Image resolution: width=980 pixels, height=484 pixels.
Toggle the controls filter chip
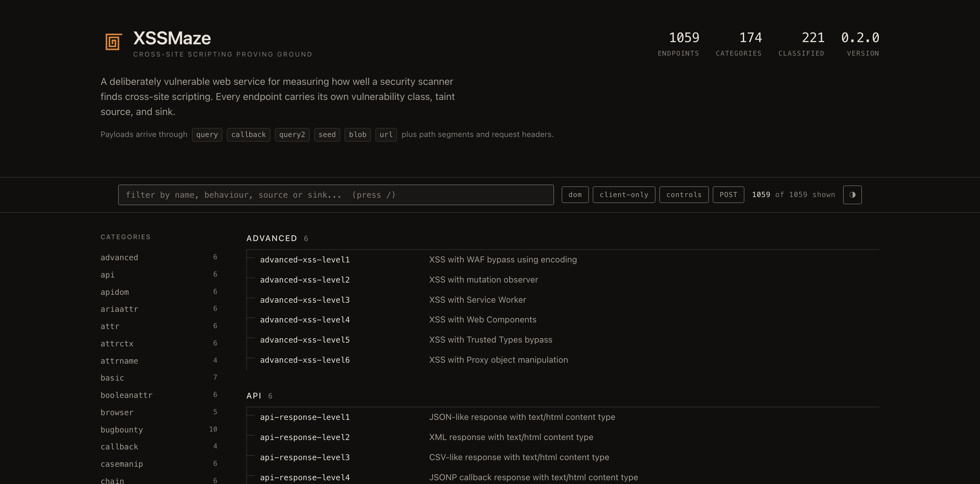point(683,195)
